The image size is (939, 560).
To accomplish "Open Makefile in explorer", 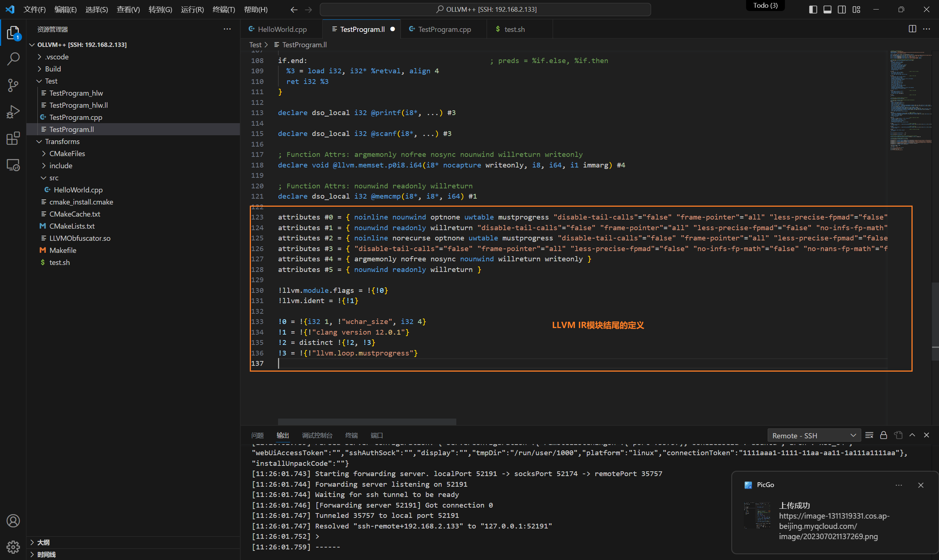I will click(x=133, y=250).
